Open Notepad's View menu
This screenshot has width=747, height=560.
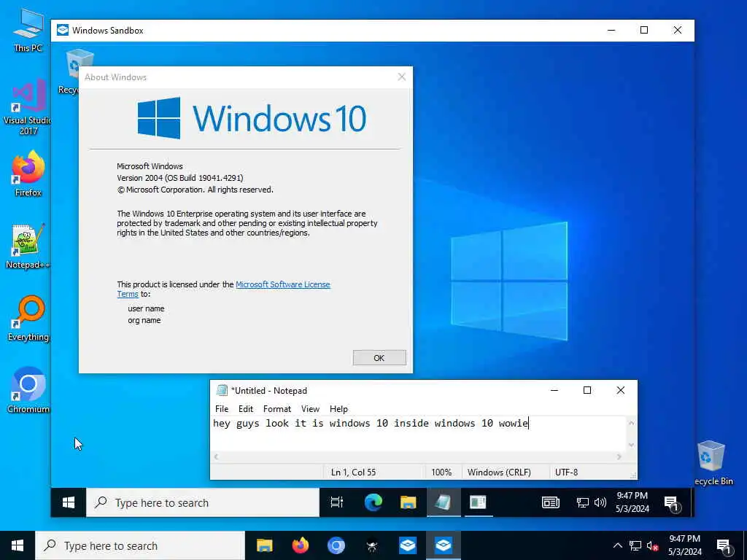(x=310, y=408)
